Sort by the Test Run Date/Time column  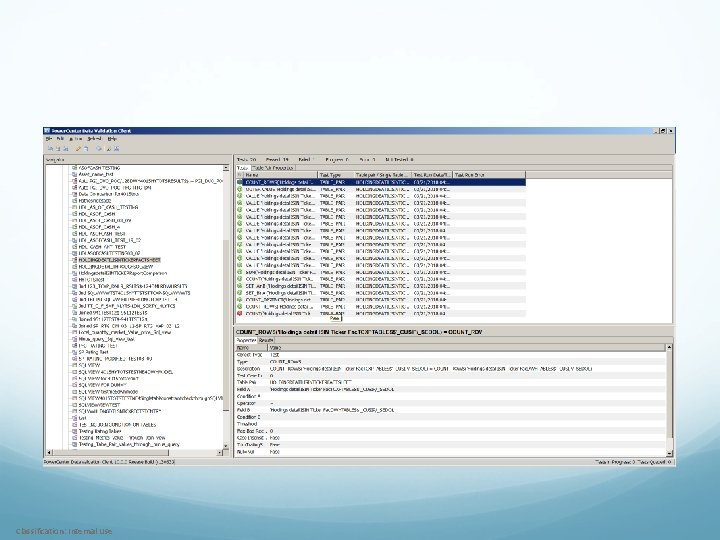432,175
